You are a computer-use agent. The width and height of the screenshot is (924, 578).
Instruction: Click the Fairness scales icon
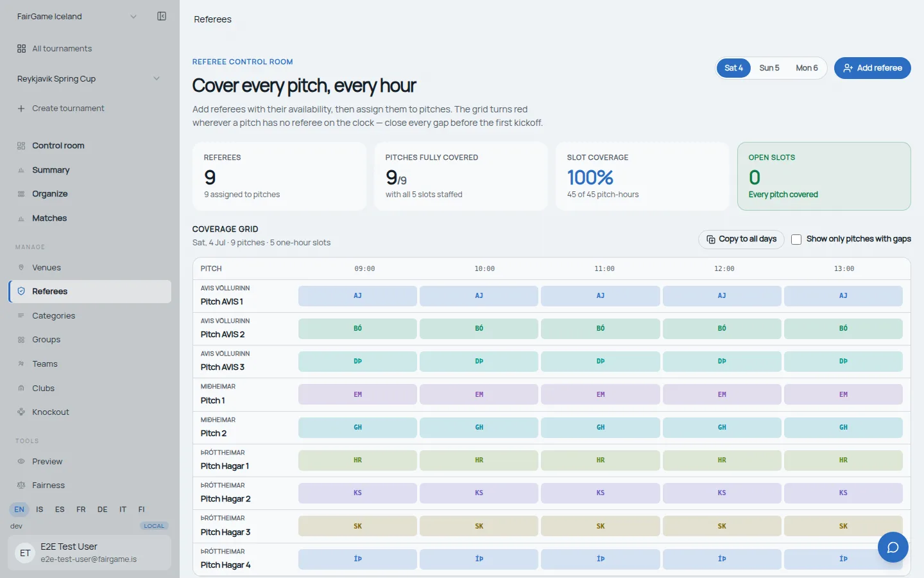point(21,486)
